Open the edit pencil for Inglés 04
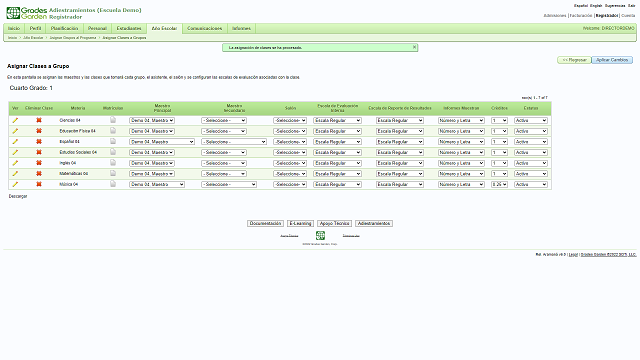The height and width of the screenshot is (360, 640). tap(15, 163)
